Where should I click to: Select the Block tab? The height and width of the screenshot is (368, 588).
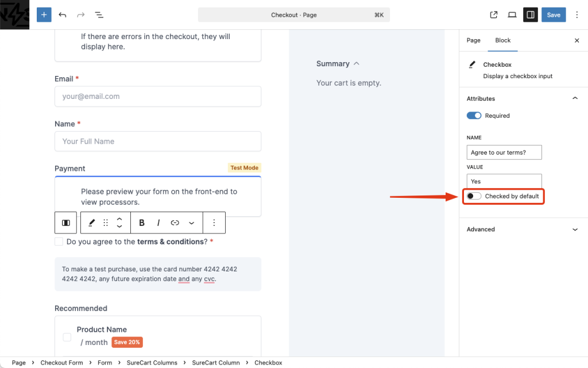tap(502, 40)
